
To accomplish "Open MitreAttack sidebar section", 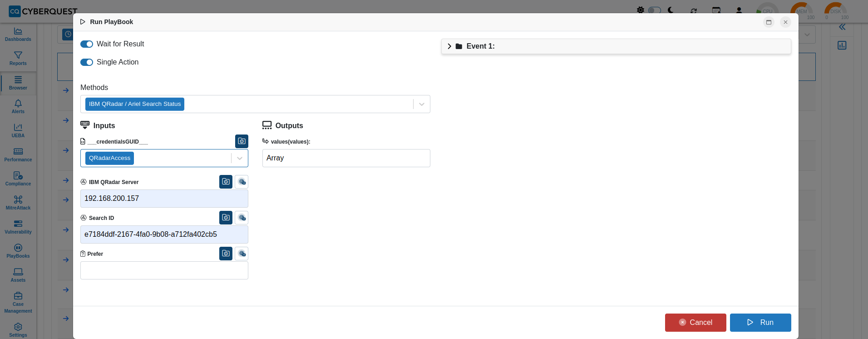I will click(18, 203).
